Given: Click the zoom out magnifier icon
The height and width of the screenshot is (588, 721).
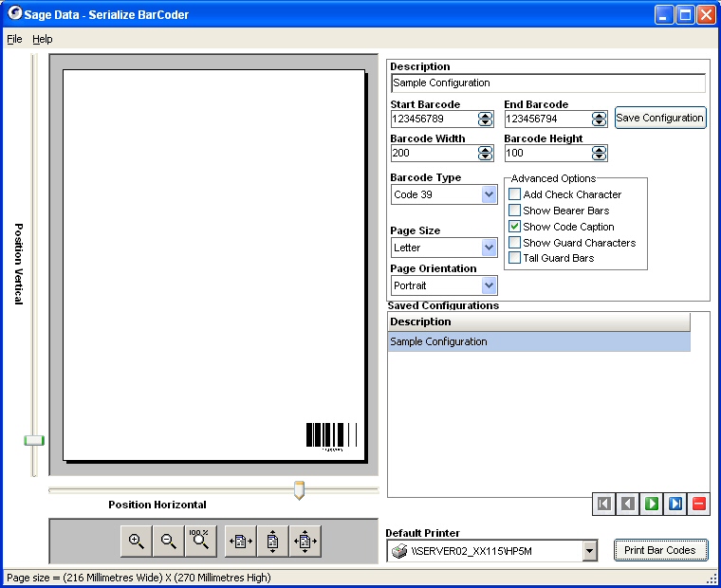Looking at the screenshot, I should pyautogui.click(x=168, y=542).
